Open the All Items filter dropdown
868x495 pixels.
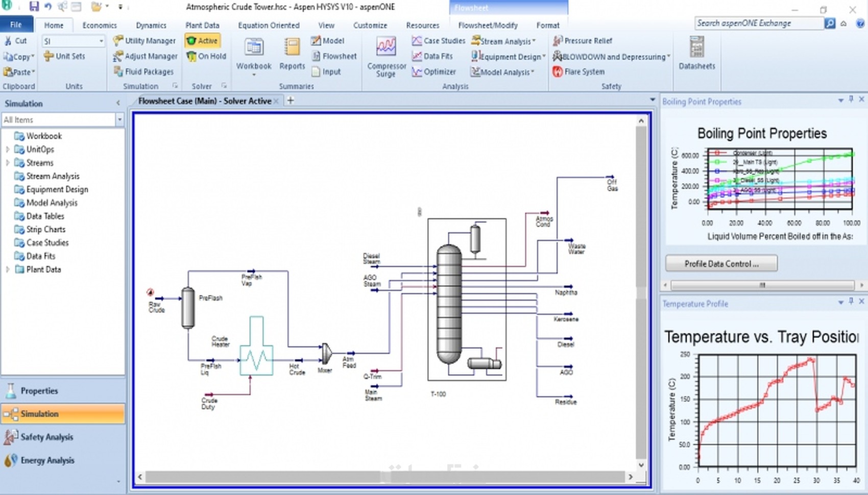[119, 120]
